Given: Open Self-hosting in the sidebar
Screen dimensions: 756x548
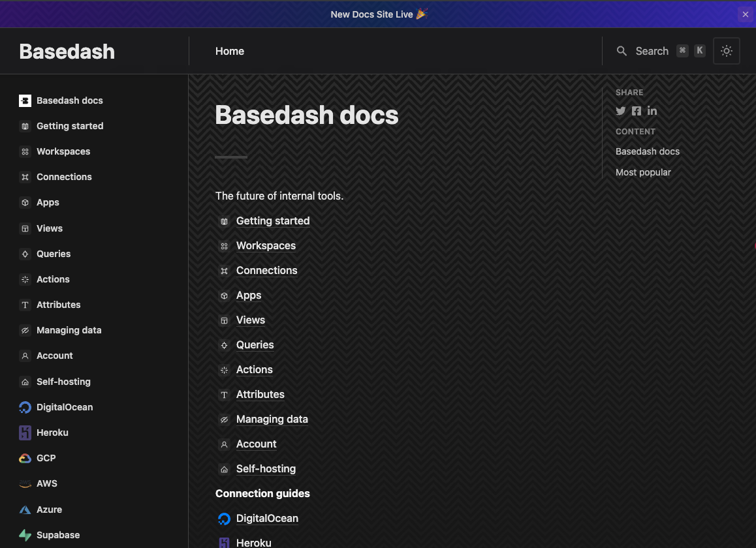Looking at the screenshot, I should (63, 382).
